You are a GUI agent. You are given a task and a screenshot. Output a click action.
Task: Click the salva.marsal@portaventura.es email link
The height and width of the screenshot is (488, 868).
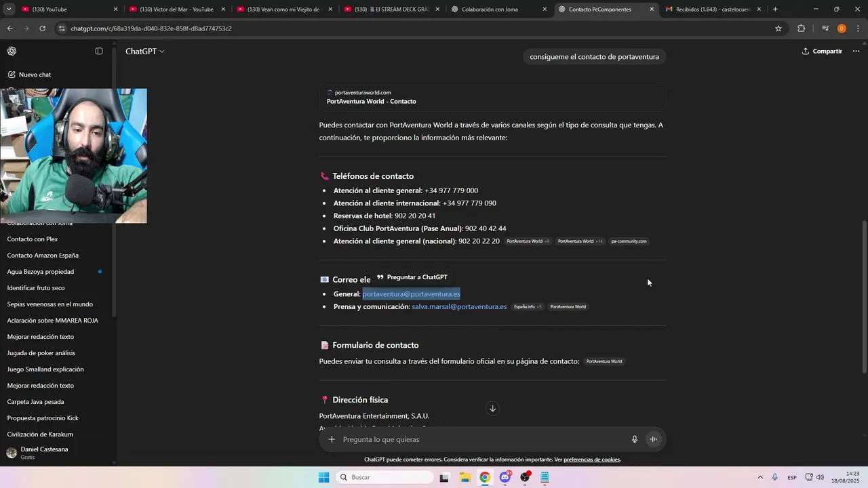459,307
